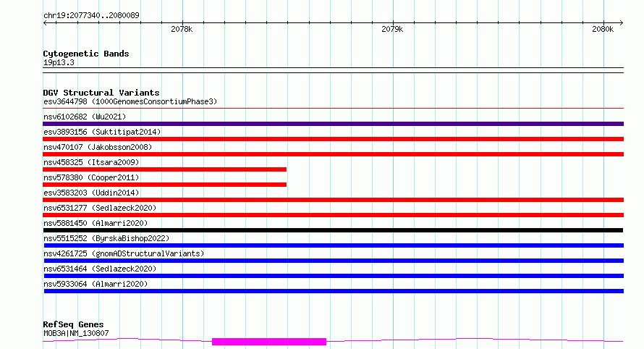
Task: Open variant esv3583203 (Uddin2014) label
Action: 91,193
